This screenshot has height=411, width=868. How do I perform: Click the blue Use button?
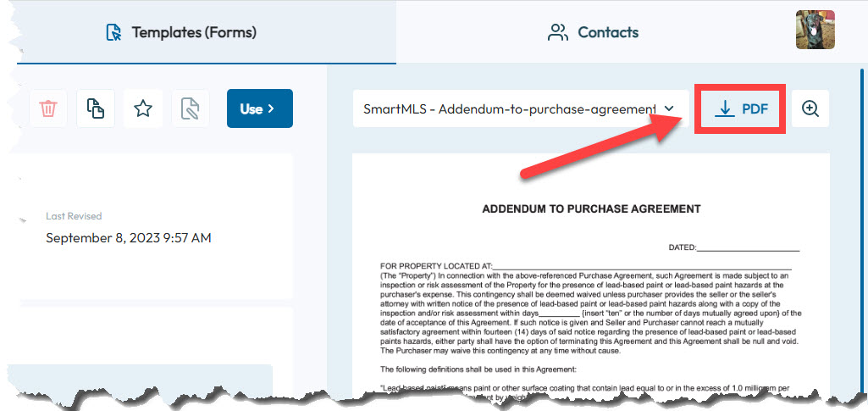coord(260,108)
